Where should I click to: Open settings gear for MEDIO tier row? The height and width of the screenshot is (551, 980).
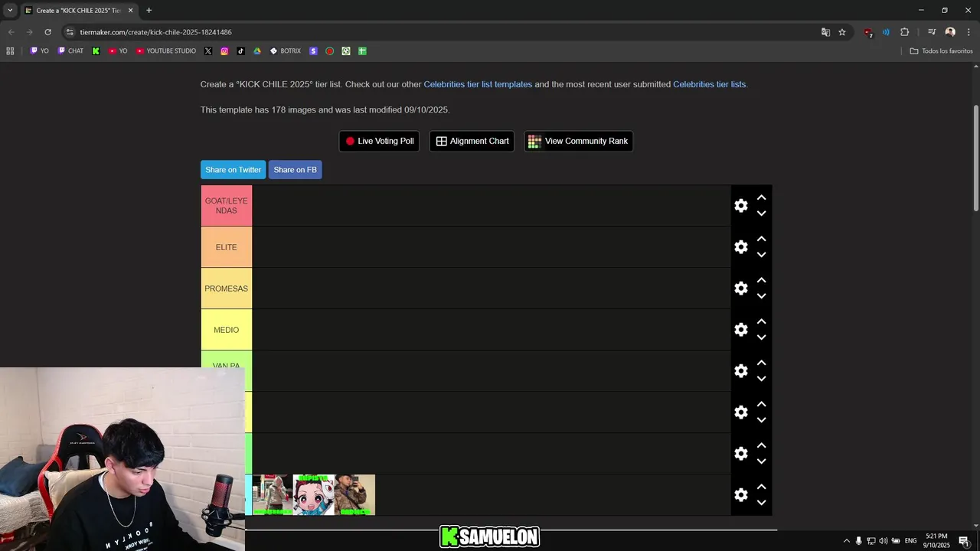pyautogui.click(x=741, y=330)
